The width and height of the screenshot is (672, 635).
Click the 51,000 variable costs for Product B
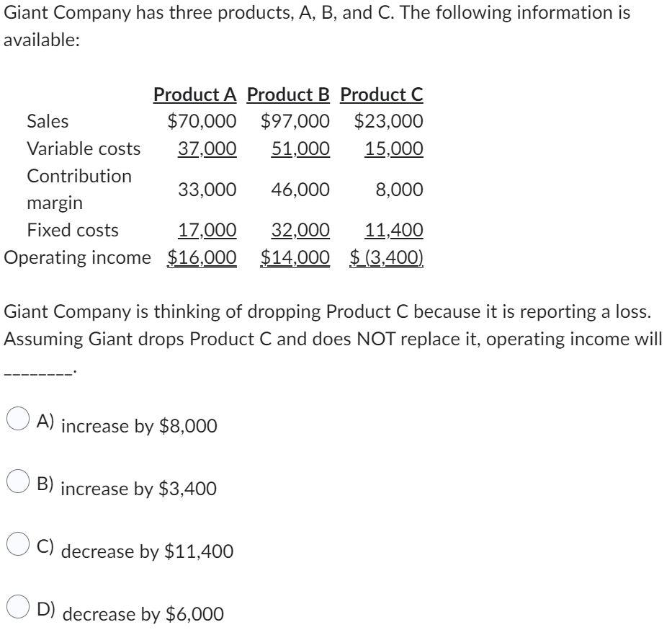(300, 148)
